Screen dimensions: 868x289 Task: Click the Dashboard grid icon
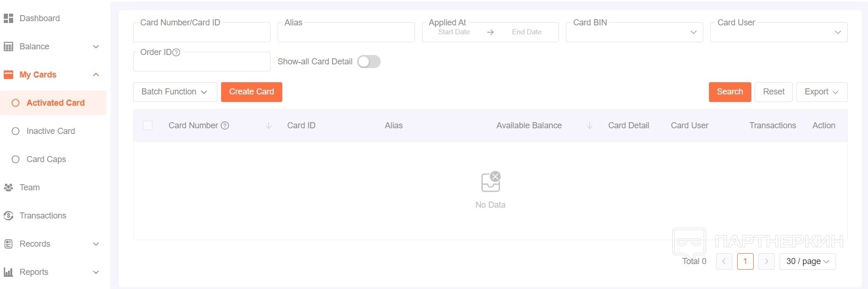pos(8,18)
